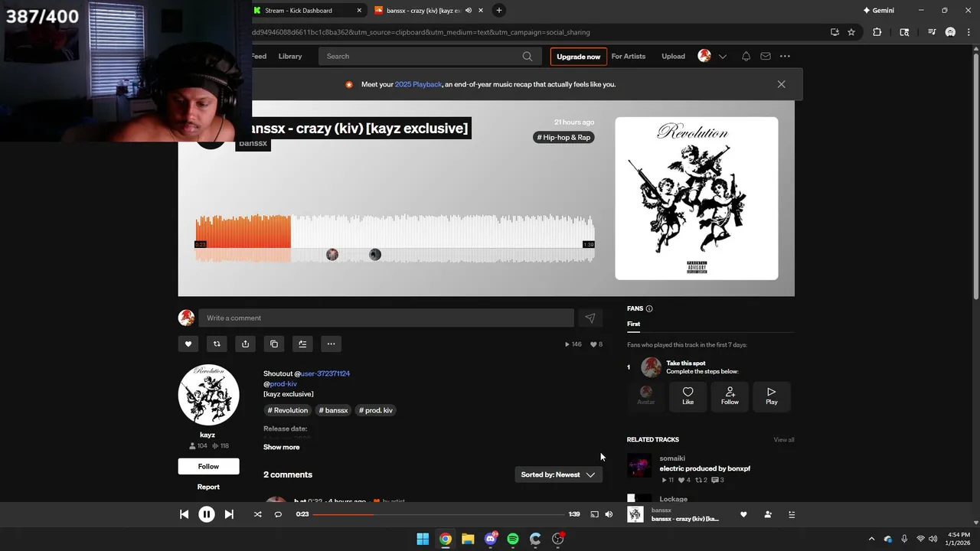Open Chrome extensions puzzle icon

pyautogui.click(x=877, y=32)
